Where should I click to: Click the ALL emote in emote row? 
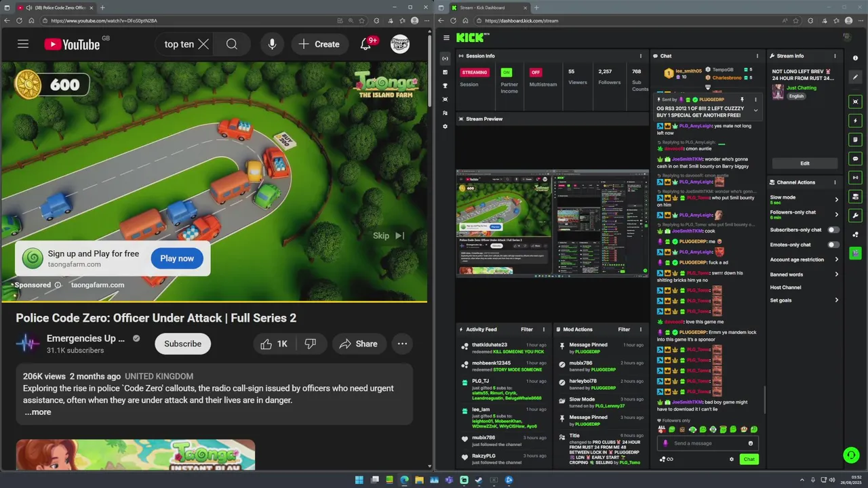pos(662,429)
